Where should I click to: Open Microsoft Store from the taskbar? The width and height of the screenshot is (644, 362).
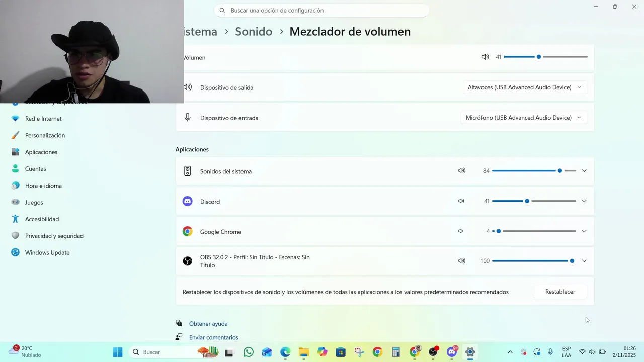[x=341, y=352]
